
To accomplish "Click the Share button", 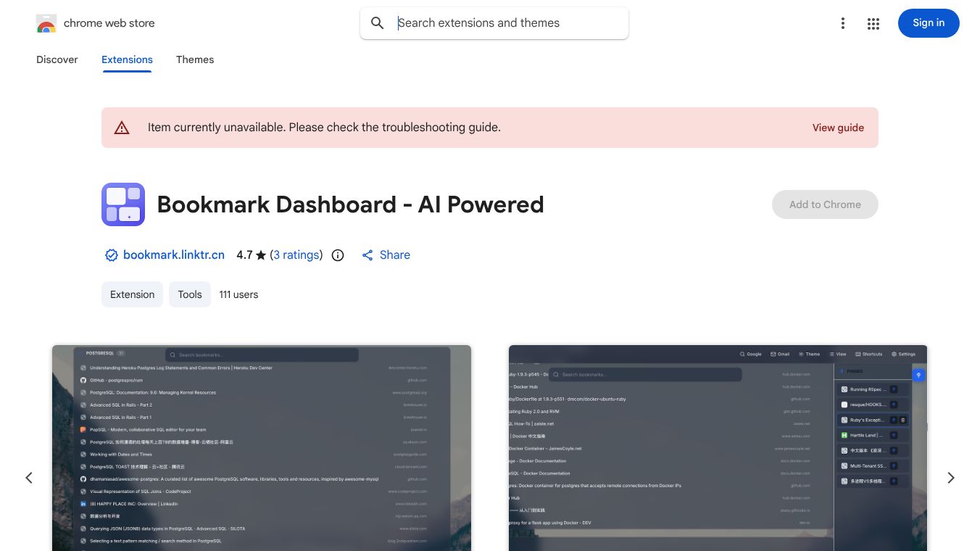I will click(386, 255).
